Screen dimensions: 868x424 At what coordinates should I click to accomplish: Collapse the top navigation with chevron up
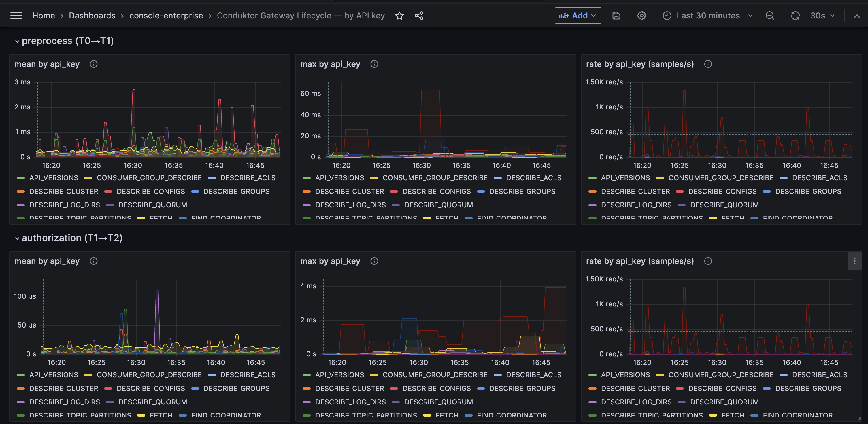click(x=857, y=16)
